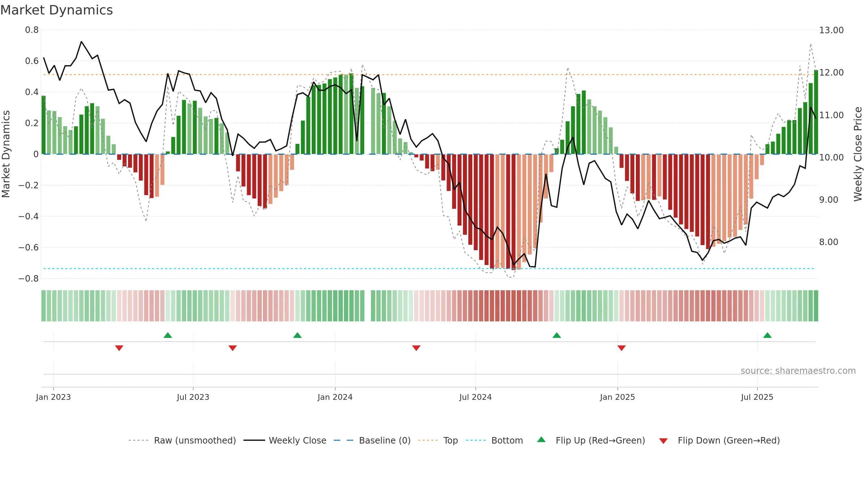The image size is (868, 488).
Task: Click the Jan 2025 x-axis label
Action: pos(618,397)
